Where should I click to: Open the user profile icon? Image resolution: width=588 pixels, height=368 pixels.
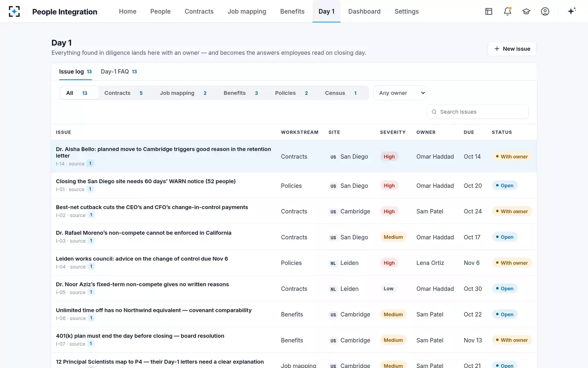tap(545, 11)
